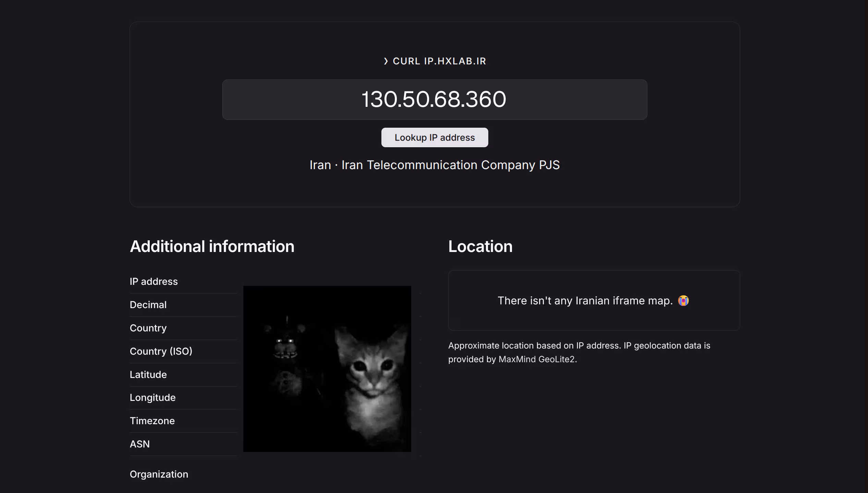Select the IP address row label
The width and height of the screenshot is (868, 493).
tap(154, 281)
